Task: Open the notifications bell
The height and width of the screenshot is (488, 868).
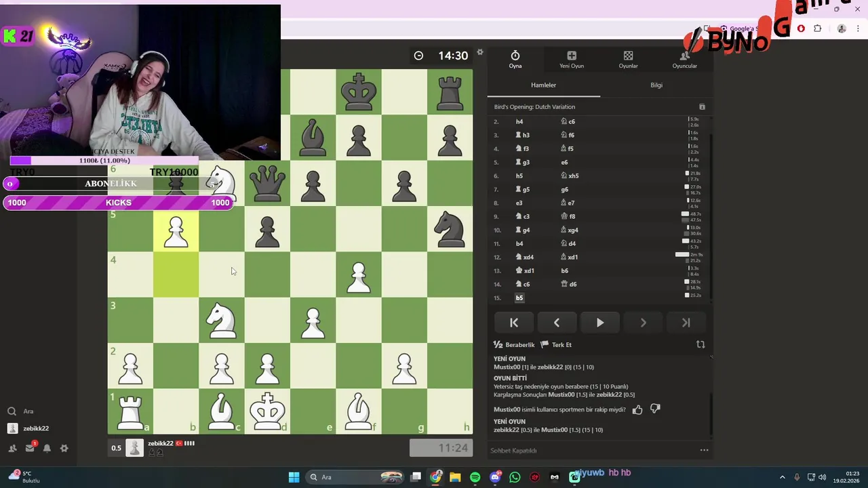Action: pos(47,448)
